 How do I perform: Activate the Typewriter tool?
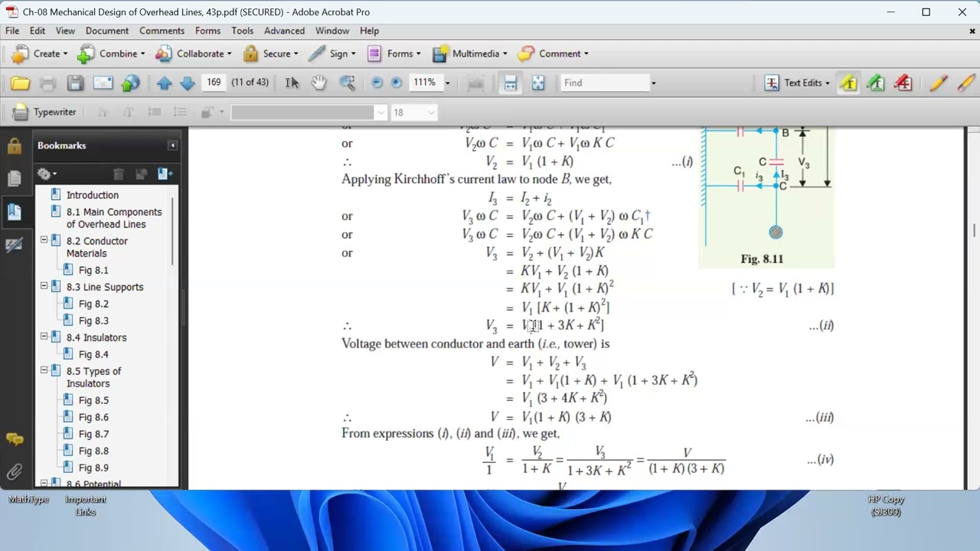[44, 112]
